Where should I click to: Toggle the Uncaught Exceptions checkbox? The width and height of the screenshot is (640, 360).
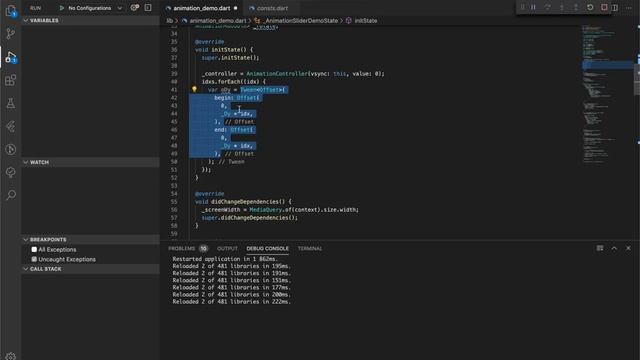pos(34,259)
